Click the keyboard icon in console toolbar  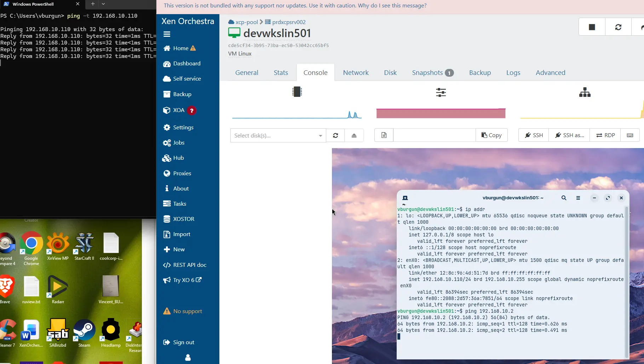[x=630, y=135]
